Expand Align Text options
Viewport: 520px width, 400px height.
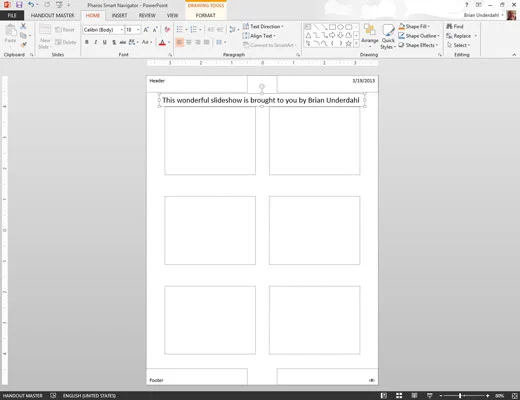tap(259, 36)
